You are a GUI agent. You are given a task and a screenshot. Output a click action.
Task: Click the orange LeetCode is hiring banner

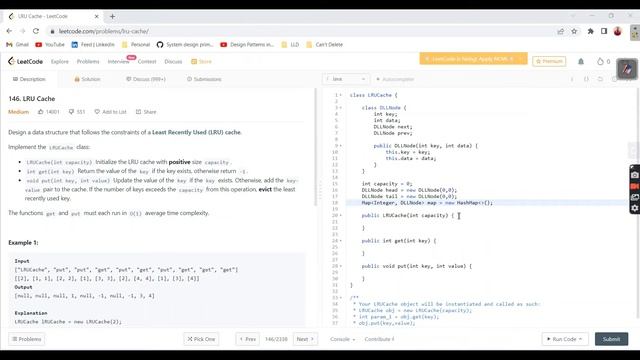click(x=473, y=59)
